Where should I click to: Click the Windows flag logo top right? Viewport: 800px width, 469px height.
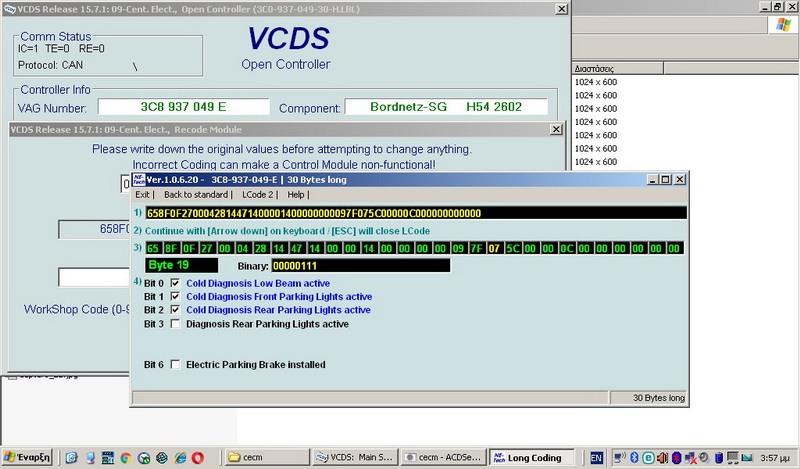tap(783, 24)
